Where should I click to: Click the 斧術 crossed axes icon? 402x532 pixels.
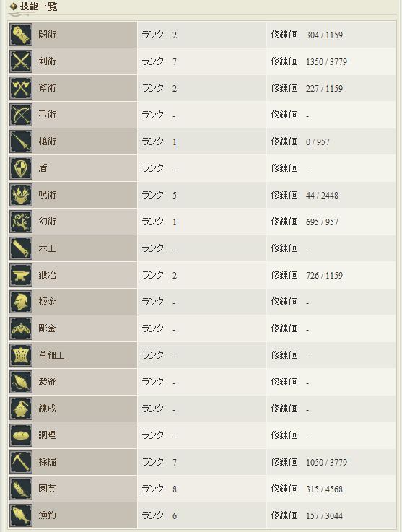[x=21, y=88]
